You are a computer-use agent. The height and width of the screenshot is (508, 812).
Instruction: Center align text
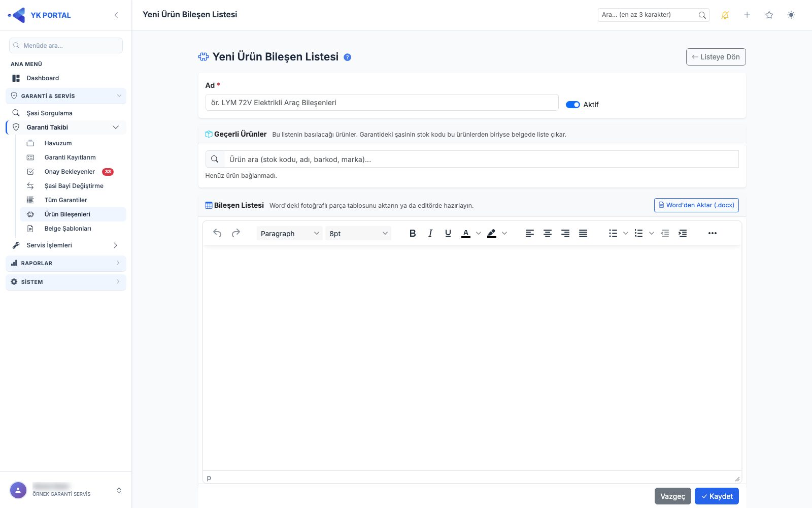click(548, 233)
